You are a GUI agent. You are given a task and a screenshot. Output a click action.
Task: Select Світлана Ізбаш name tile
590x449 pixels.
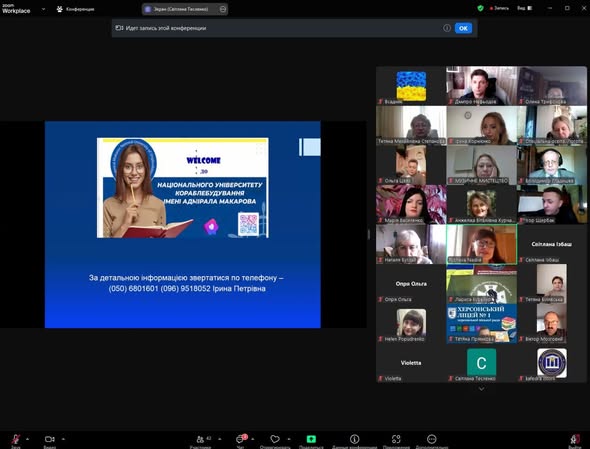[x=552, y=244]
